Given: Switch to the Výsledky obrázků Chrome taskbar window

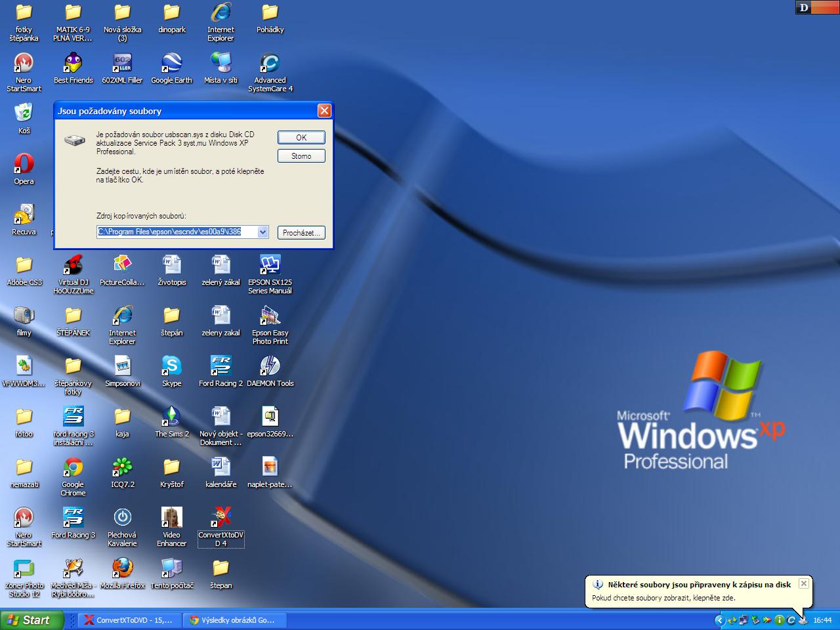Looking at the screenshot, I should tap(234, 620).
